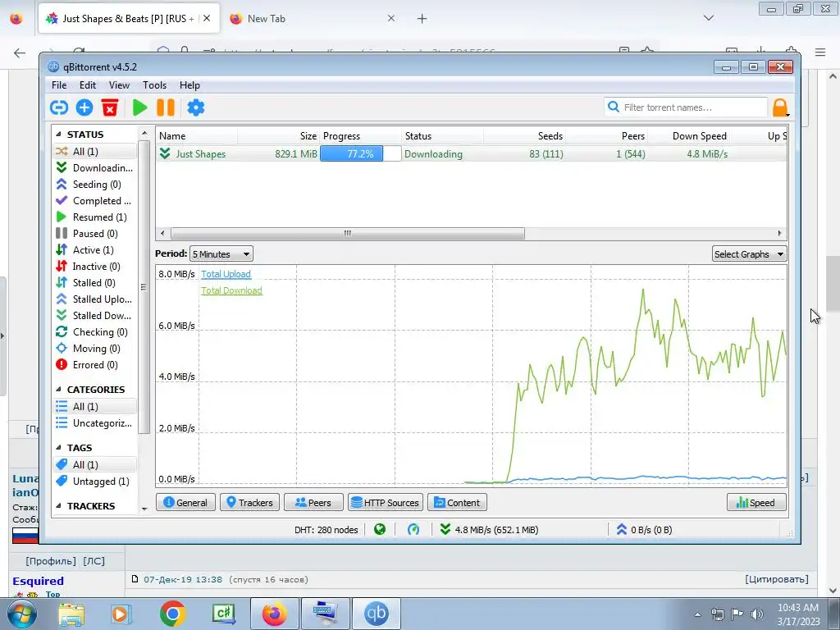
Task: Click the orange lock UI icon
Action: point(779,107)
